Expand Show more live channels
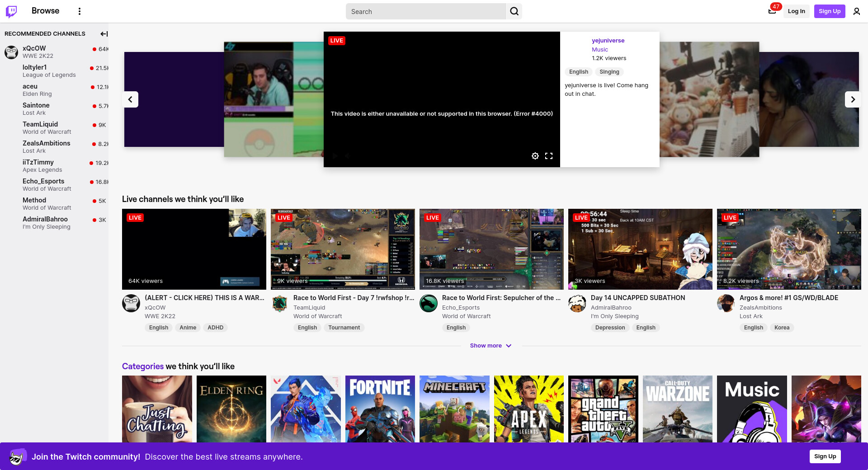This screenshot has height=470, width=868. click(491, 346)
